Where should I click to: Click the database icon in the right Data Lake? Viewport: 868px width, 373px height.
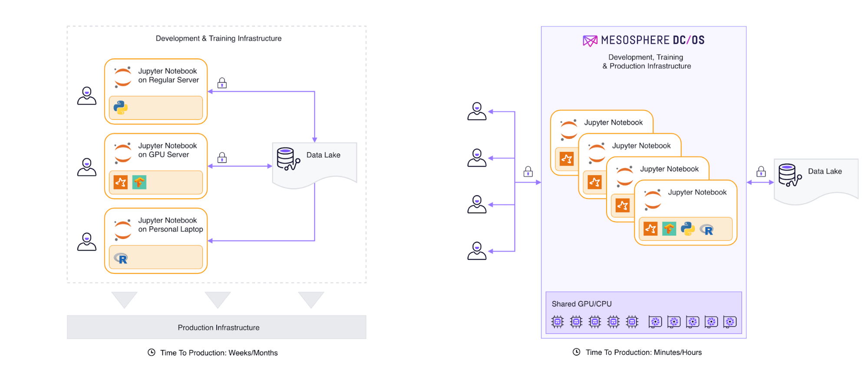[790, 175]
